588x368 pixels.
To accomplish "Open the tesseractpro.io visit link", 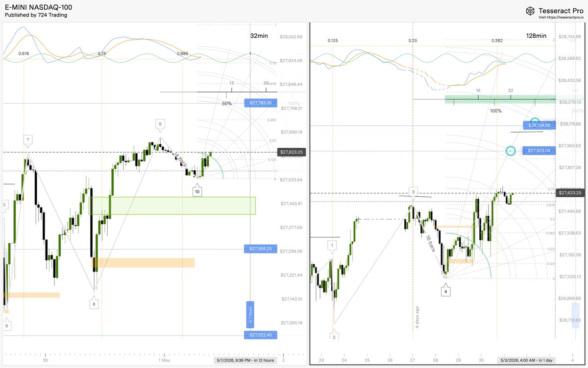I will coord(561,17).
